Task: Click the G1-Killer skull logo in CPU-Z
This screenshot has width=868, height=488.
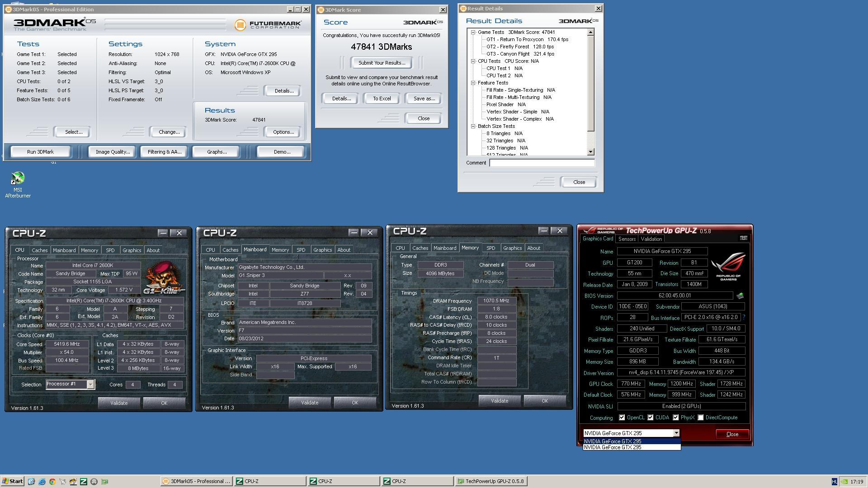Action: [x=164, y=277]
